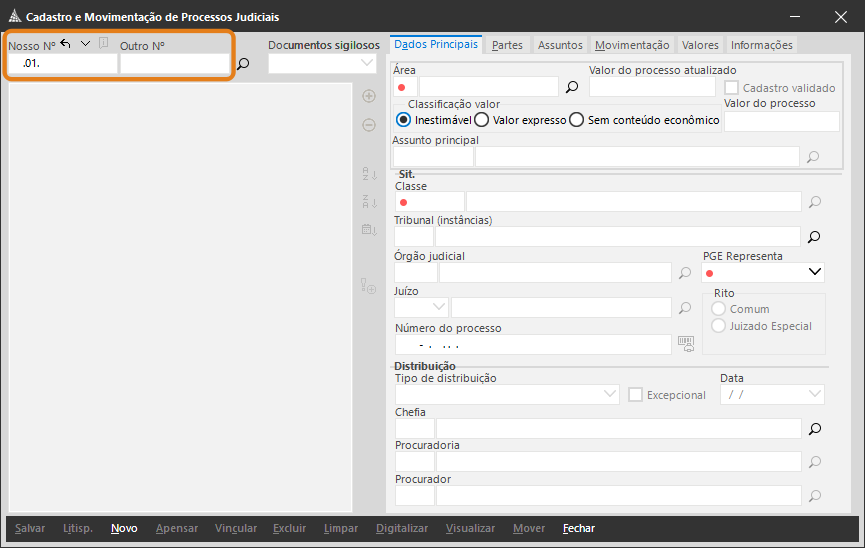865x548 pixels.
Task: Tick the Excepcional checkbox
Action: point(635,395)
